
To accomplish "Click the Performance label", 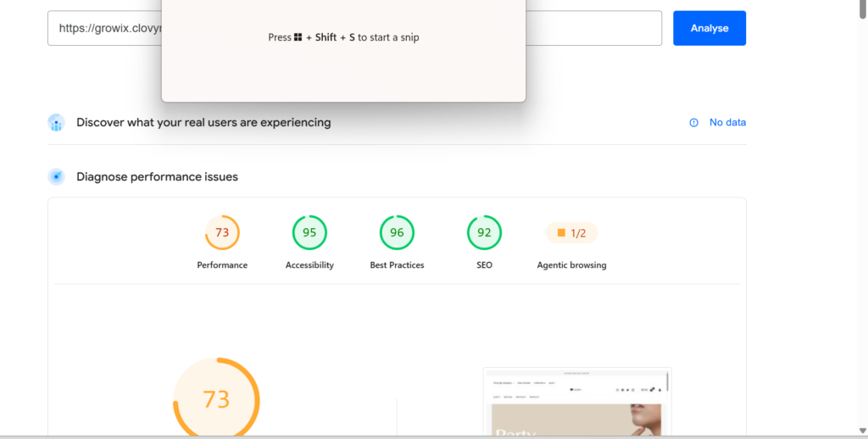I will pos(222,265).
